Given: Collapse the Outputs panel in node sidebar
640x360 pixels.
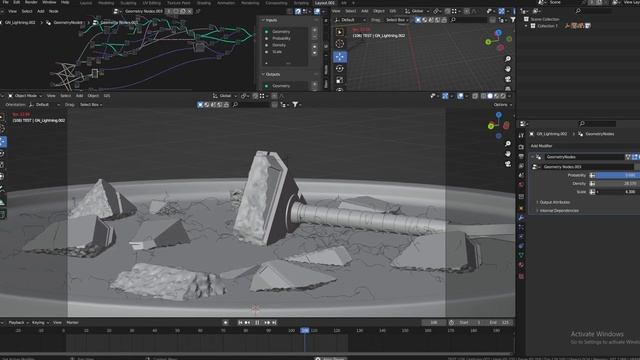Looking at the screenshot, I should 263,74.
